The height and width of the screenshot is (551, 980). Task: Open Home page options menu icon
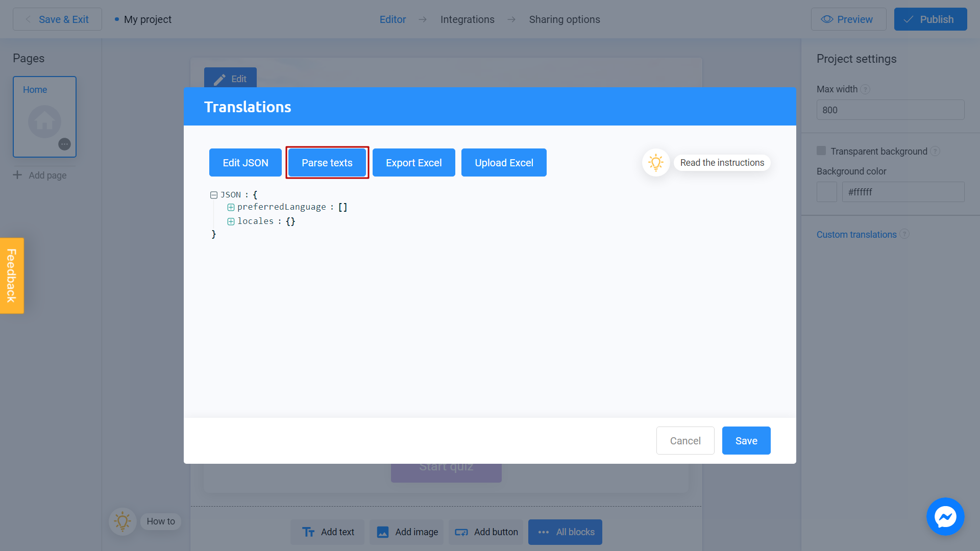point(64,144)
